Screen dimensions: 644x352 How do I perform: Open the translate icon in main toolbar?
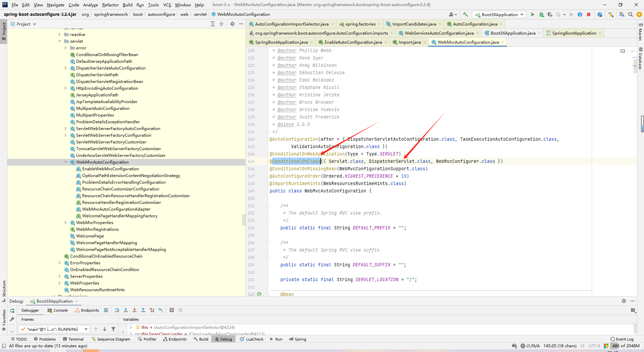pyautogui.click(x=622, y=14)
